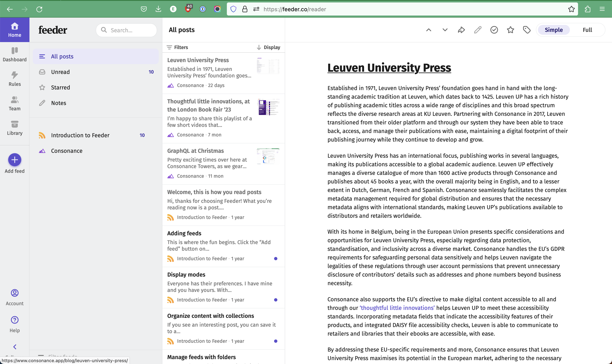This screenshot has height=364, width=612.
Task: Click the Leuven University Press post thumbnail
Action: [268, 66]
